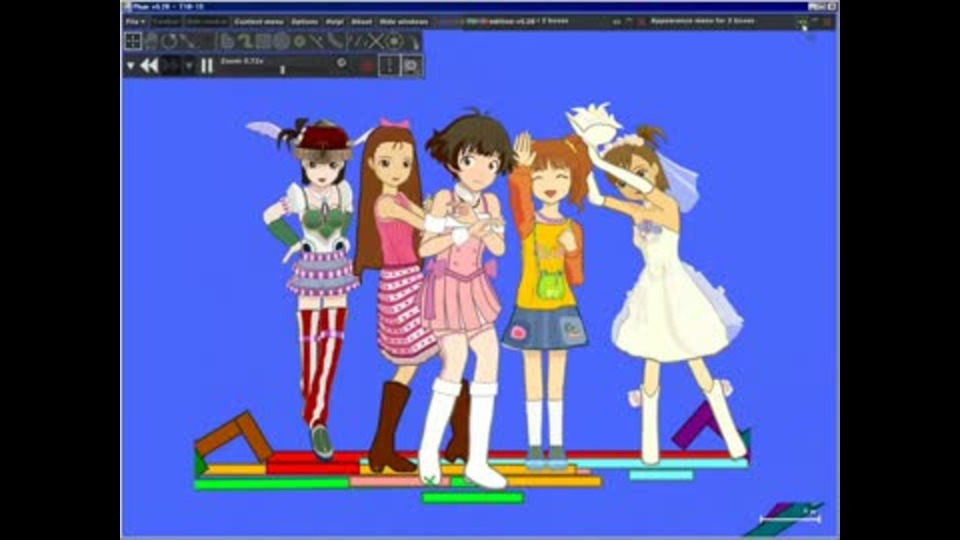The width and height of the screenshot is (960, 540).
Task: Select the hand drag tool
Action: pos(151,41)
